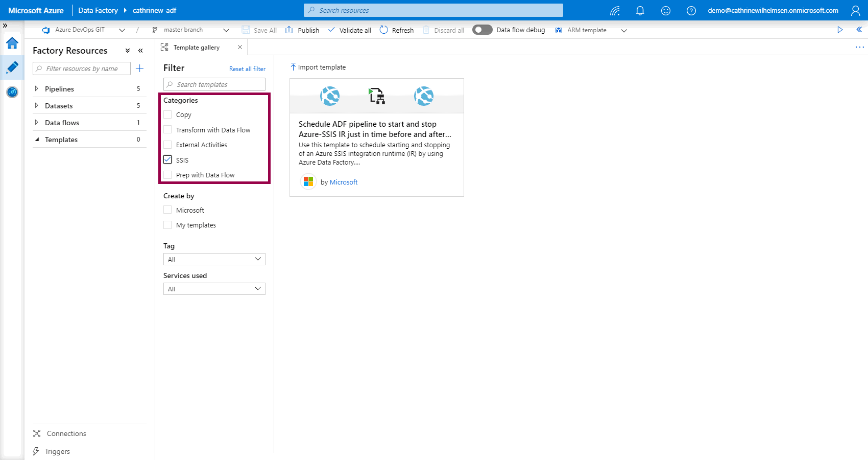
Task: Open the Help question mark icon
Action: click(x=691, y=10)
